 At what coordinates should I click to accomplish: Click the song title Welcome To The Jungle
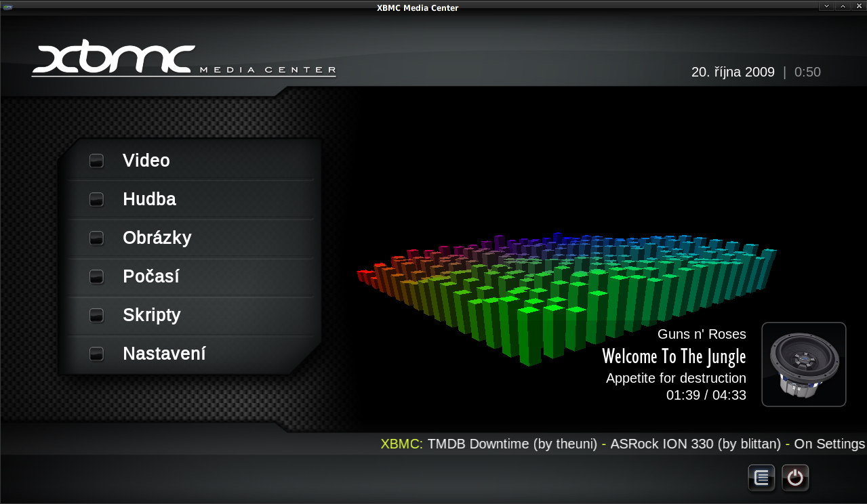pos(674,356)
